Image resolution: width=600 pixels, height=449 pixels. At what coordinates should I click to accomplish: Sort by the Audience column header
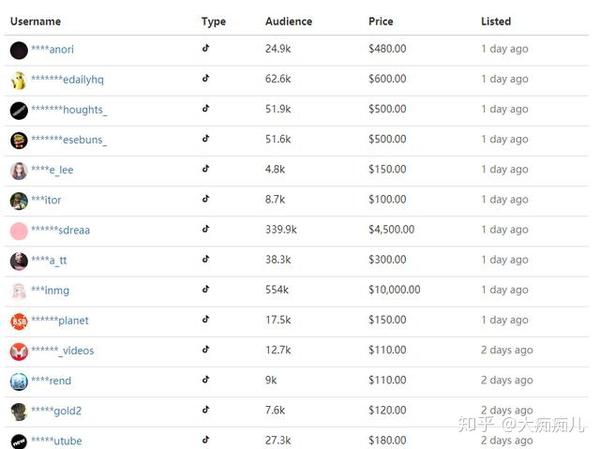click(x=289, y=21)
